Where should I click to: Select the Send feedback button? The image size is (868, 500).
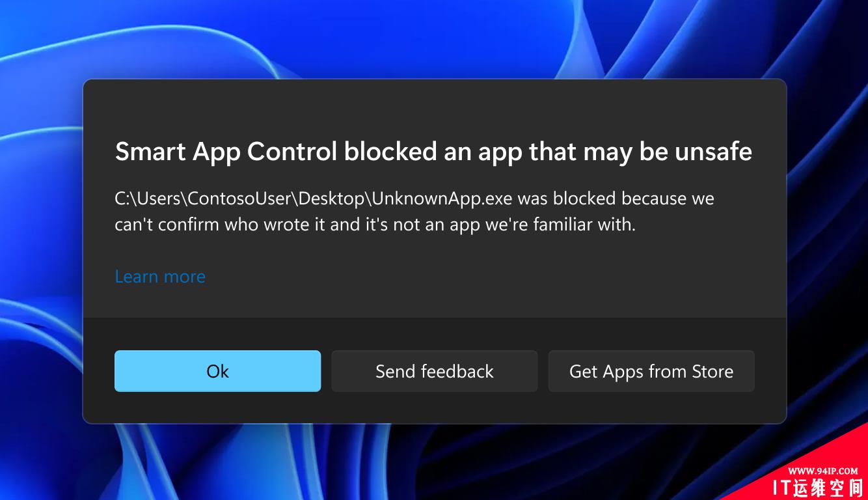[435, 371]
